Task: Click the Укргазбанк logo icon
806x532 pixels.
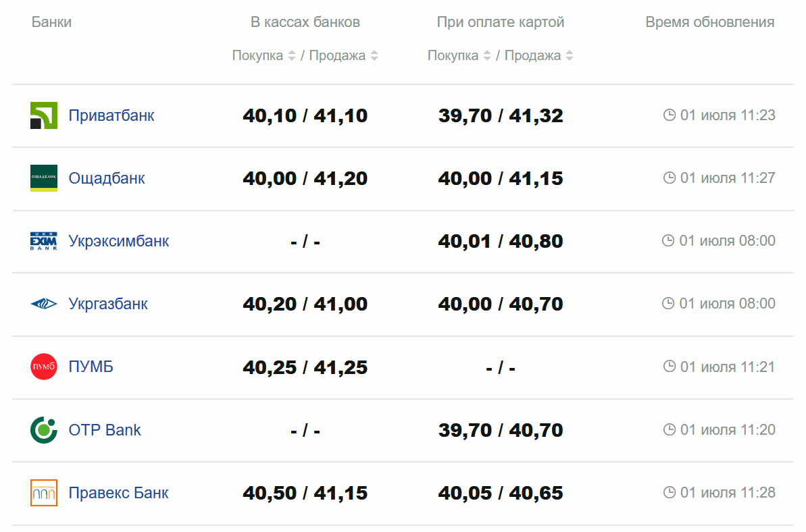Action: tap(44, 304)
